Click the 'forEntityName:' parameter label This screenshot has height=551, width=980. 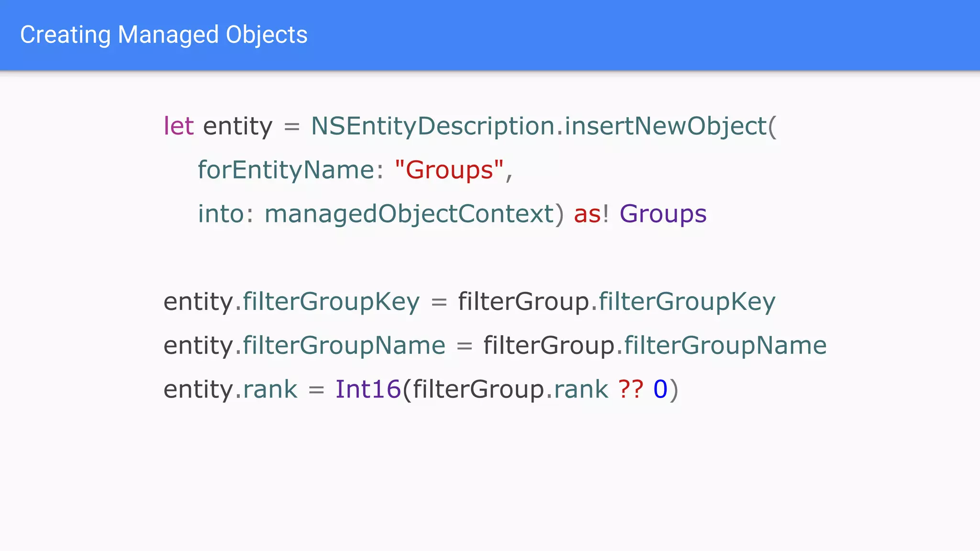[290, 170]
